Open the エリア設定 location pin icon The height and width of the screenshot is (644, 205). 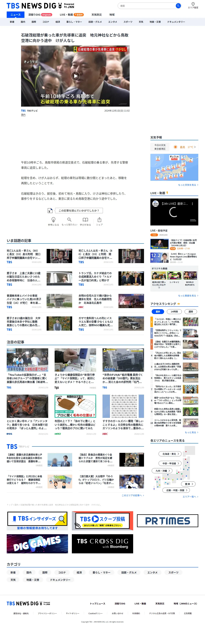tap(193, 4)
